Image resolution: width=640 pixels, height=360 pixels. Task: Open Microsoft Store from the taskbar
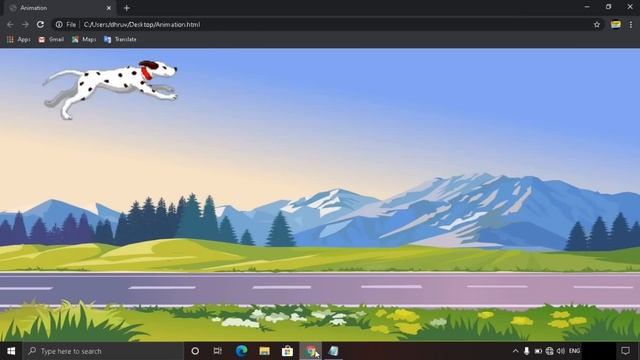287,351
